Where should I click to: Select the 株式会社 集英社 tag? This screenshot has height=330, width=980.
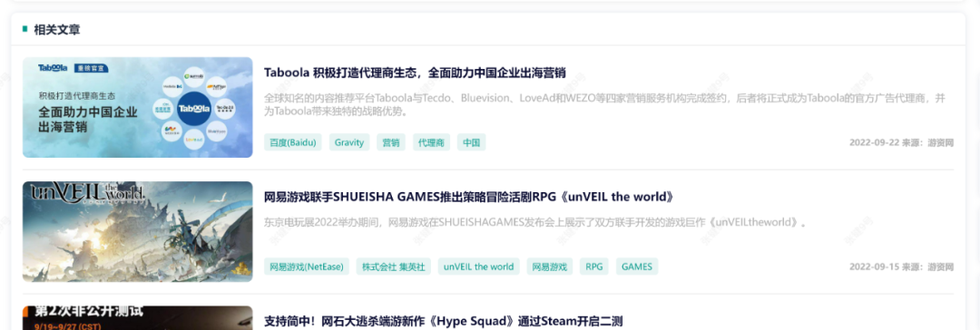click(x=394, y=267)
